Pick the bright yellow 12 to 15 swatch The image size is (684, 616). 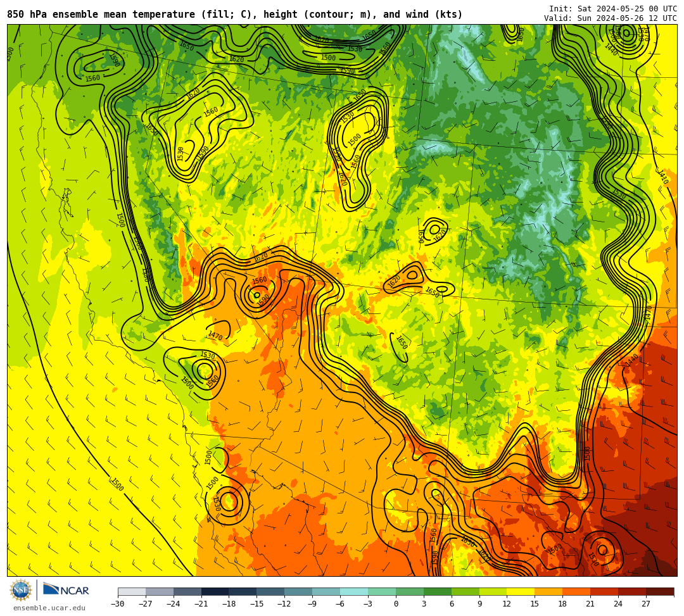(521, 591)
